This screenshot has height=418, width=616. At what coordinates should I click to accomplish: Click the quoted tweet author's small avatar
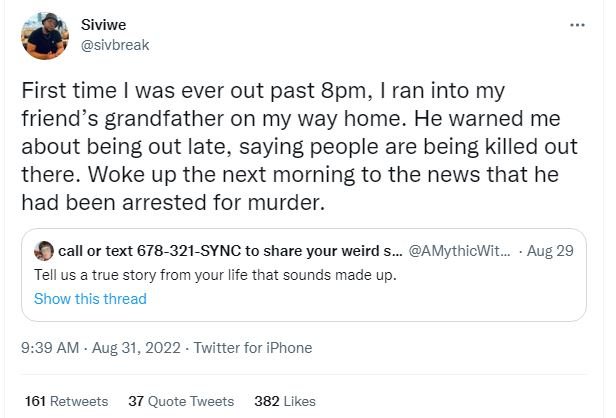pos(44,251)
